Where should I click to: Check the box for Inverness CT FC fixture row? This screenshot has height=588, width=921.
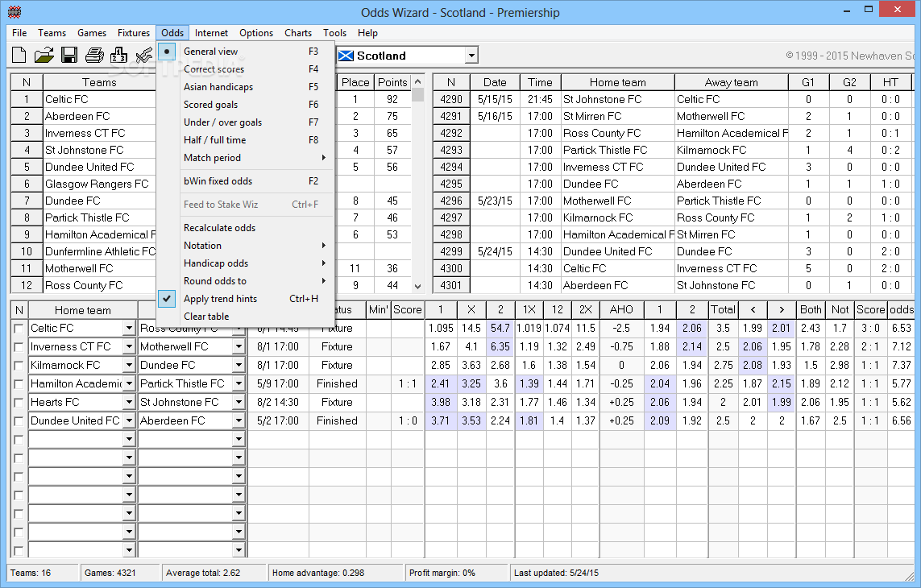(19, 347)
